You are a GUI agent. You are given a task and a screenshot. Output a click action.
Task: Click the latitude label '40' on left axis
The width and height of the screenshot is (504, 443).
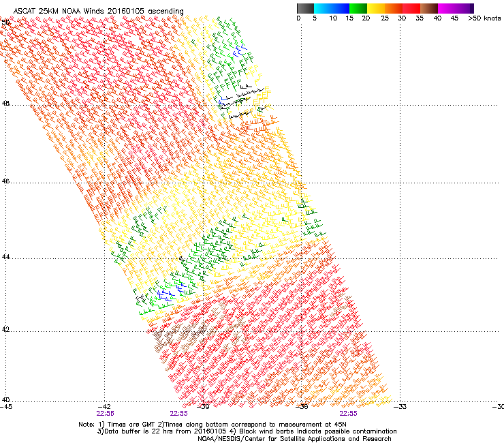[x=5, y=400]
